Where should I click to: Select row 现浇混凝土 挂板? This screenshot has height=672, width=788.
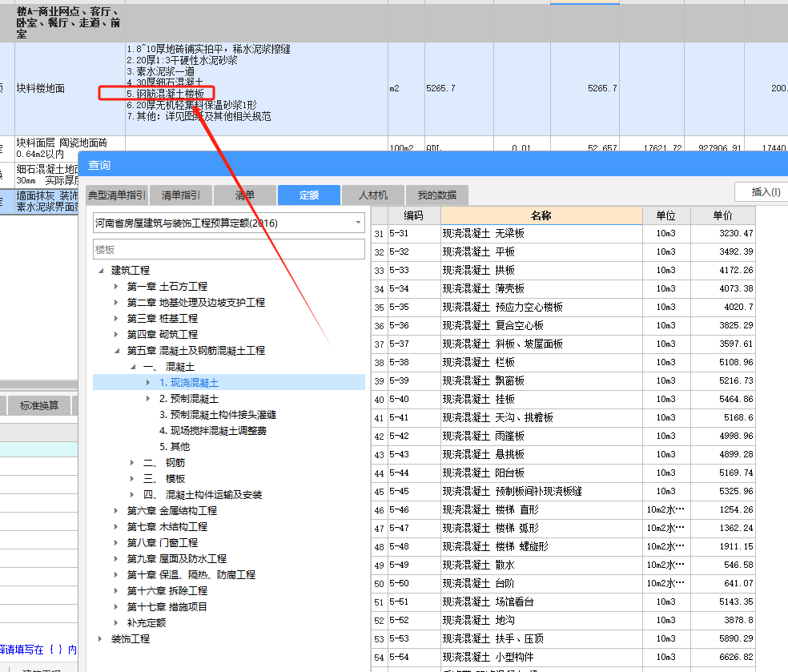tap(563, 400)
